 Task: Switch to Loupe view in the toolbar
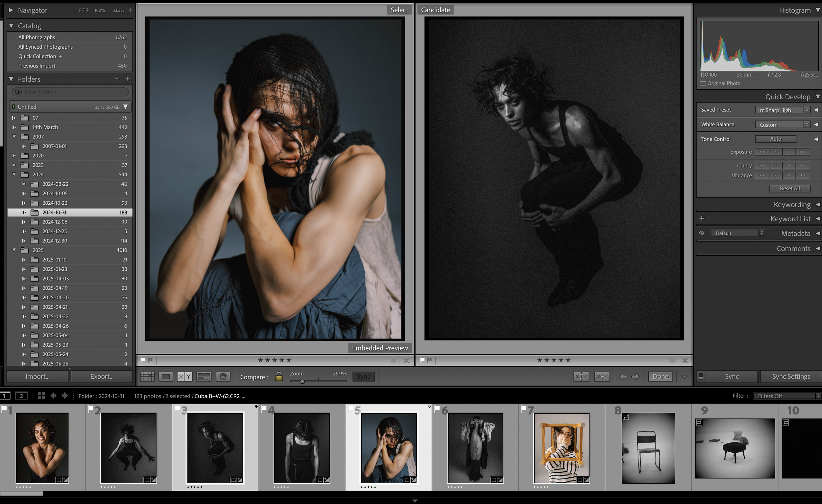pos(166,377)
